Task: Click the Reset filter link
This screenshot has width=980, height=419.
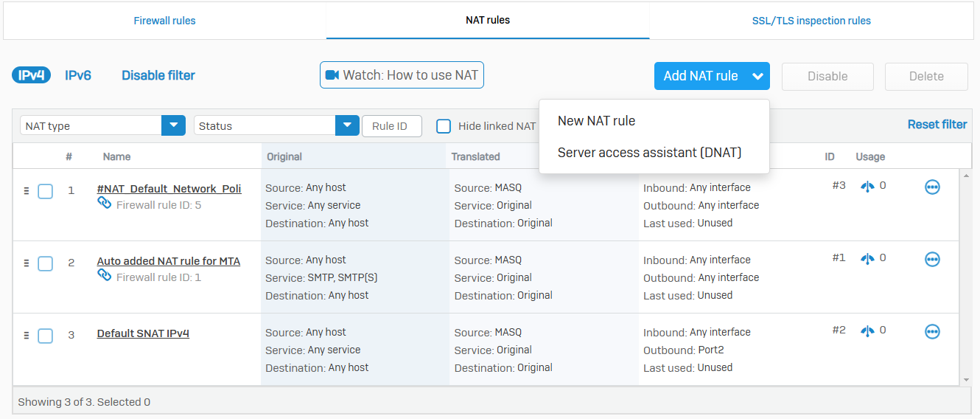Action: 937,125
